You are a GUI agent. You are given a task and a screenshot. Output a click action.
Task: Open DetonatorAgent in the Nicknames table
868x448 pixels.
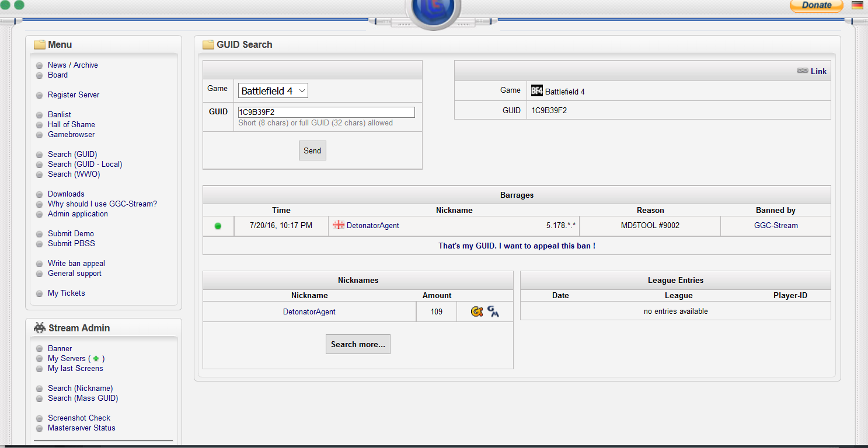[x=309, y=311]
